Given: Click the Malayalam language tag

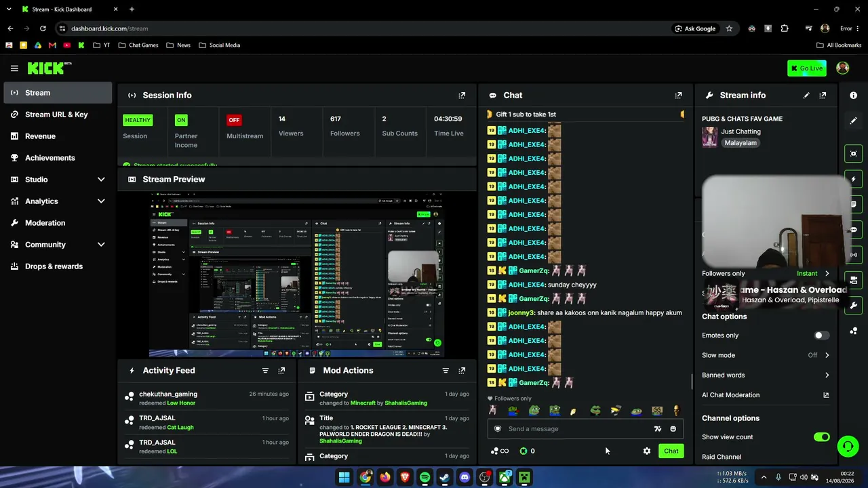Looking at the screenshot, I should point(741,143).
